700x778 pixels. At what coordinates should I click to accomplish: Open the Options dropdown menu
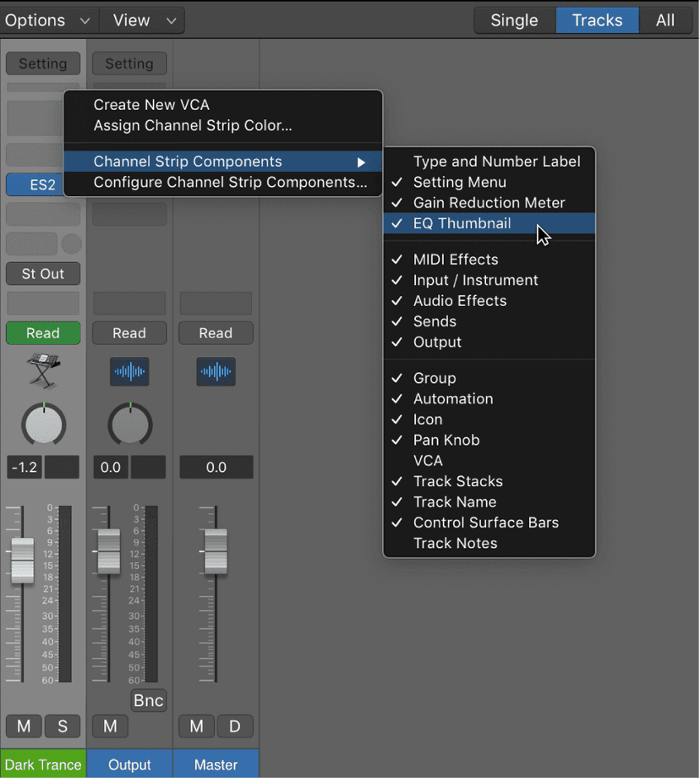(x=47, y=20)
